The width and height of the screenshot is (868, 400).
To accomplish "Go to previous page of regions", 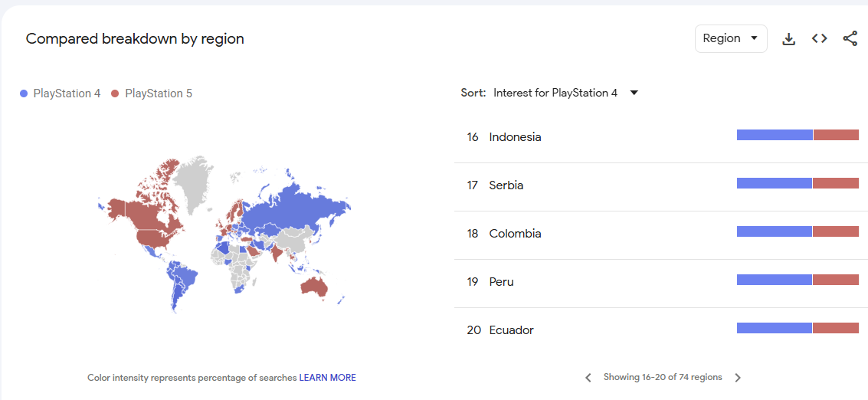I will click(x=588, y=378).
